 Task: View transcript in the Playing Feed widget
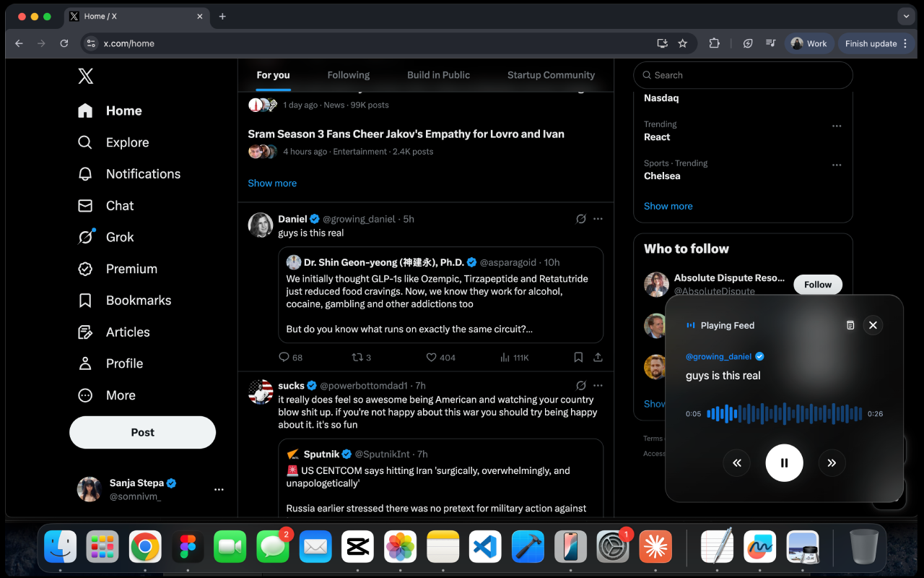(x=850, y=325)
